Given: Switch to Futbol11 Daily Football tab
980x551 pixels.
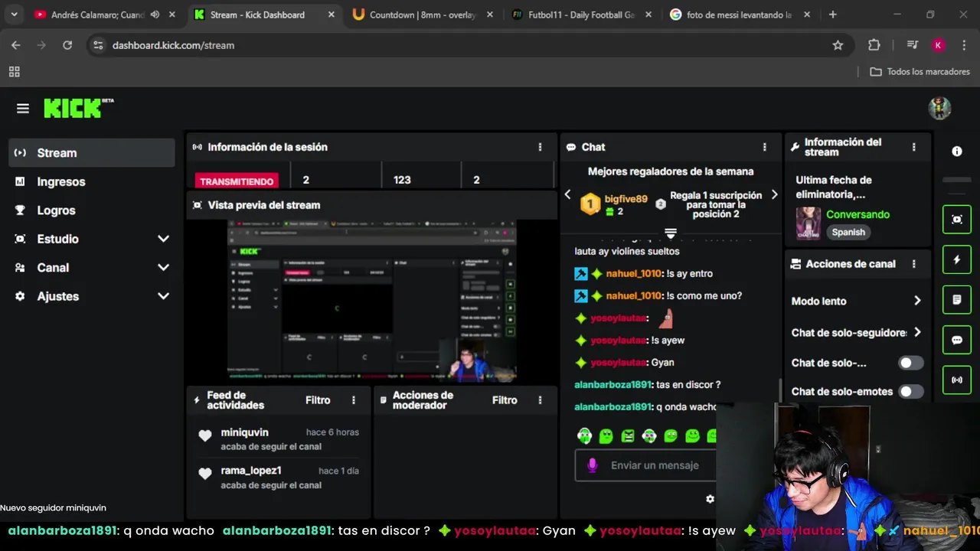Looking at the screenshot, I should 582,15.
